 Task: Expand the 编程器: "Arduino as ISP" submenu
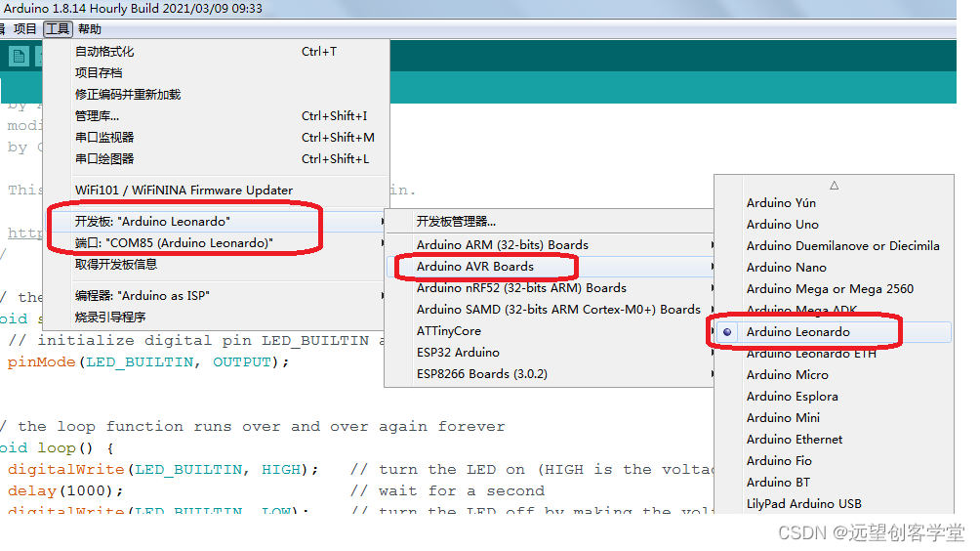217,296
